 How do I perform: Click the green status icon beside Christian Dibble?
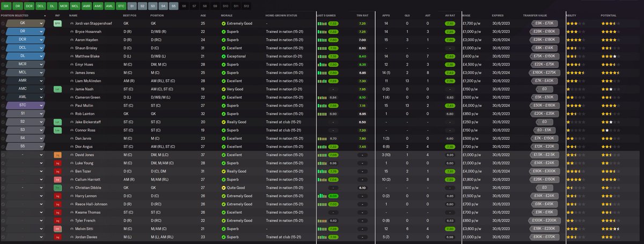tap(57, 188)
